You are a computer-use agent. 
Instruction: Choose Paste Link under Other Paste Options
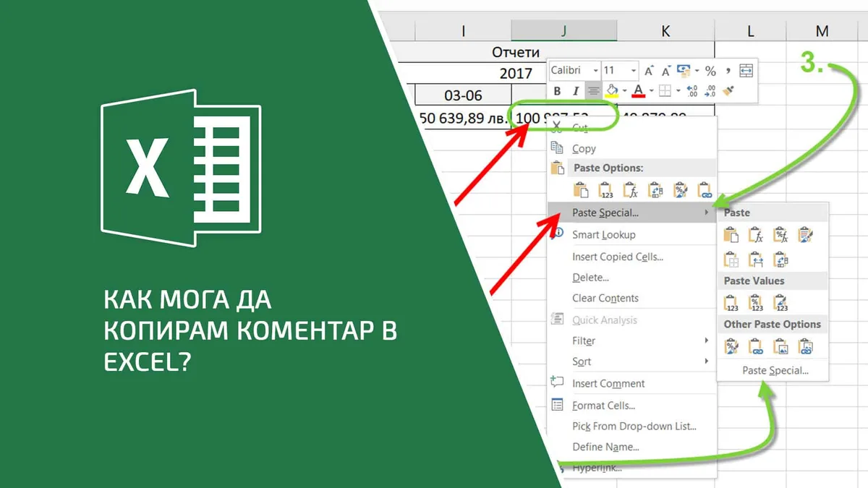pyautogui.click(x=756, y=347)
